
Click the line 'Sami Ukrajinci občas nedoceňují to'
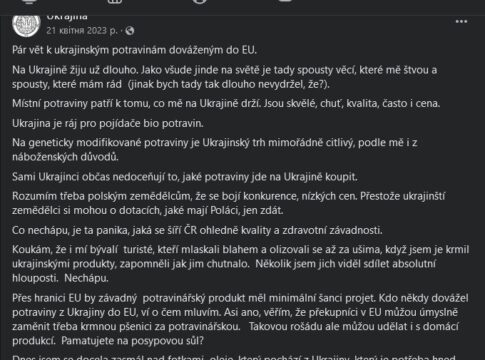point(185,177)
